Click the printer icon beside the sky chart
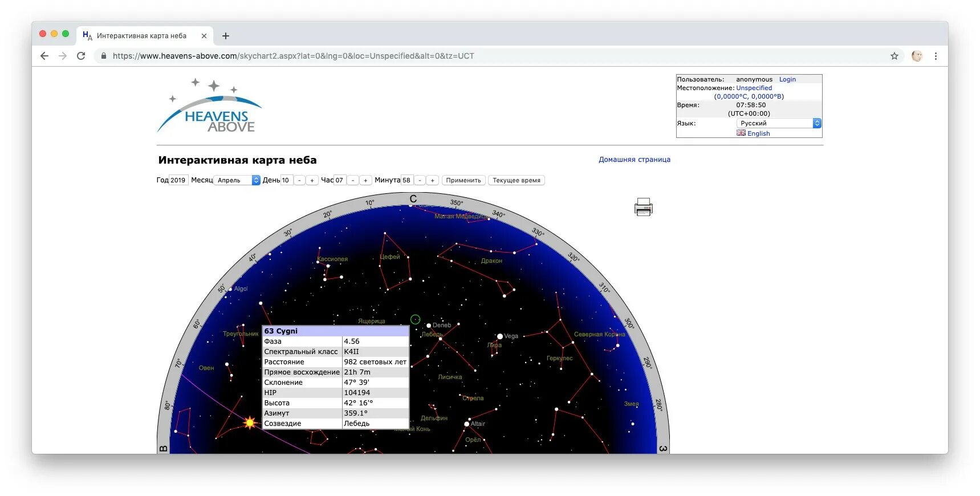Viewport: 980px width, 496px height. point(643,207)
